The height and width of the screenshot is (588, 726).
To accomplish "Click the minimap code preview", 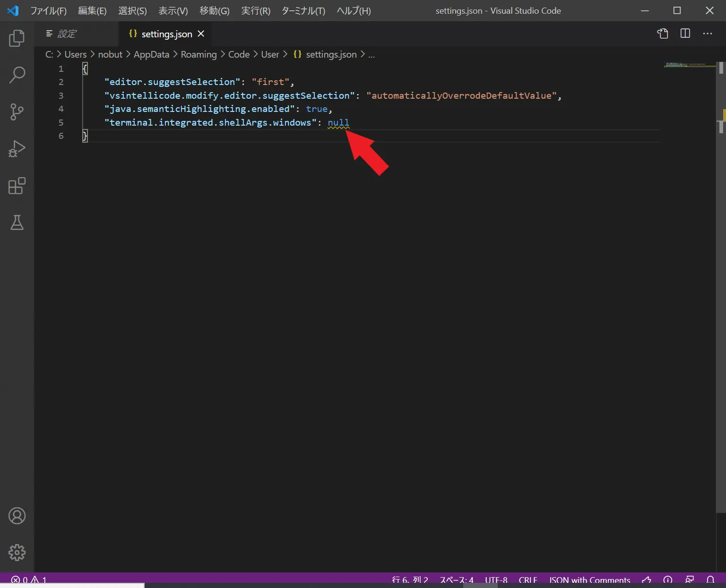I will (690, 65).
